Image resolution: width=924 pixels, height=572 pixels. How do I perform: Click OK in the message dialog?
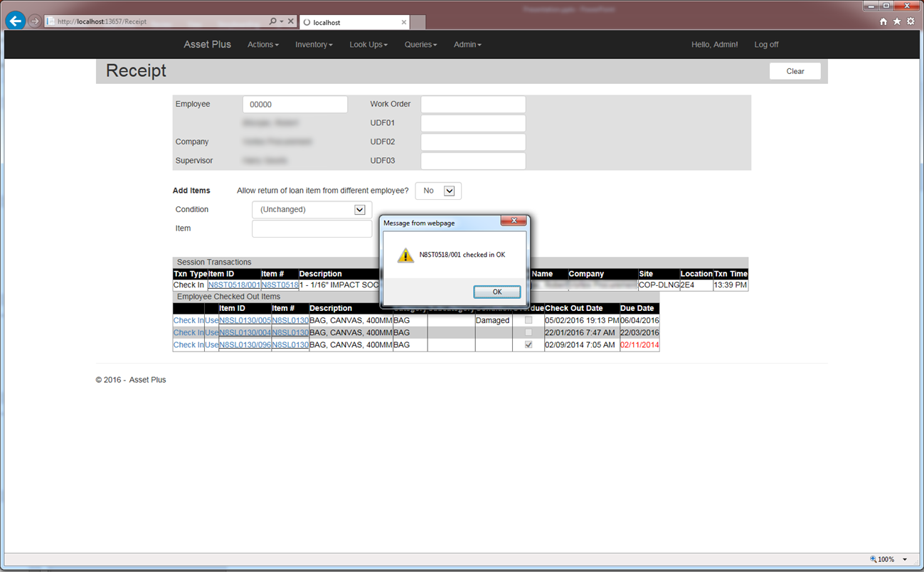[497, 292]
